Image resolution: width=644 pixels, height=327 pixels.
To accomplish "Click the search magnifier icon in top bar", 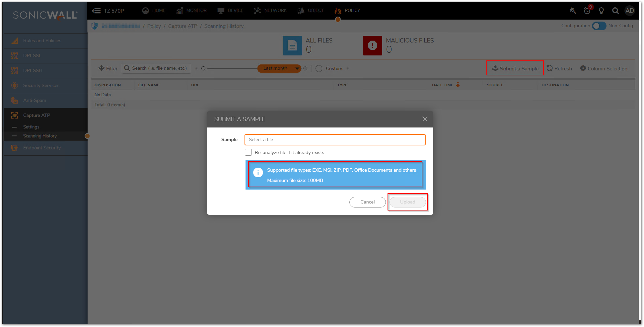I will (615, 11).
